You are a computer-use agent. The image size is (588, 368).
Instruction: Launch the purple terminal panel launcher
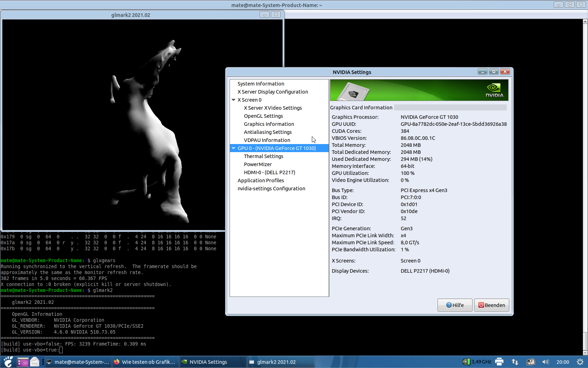click(23, 362)
